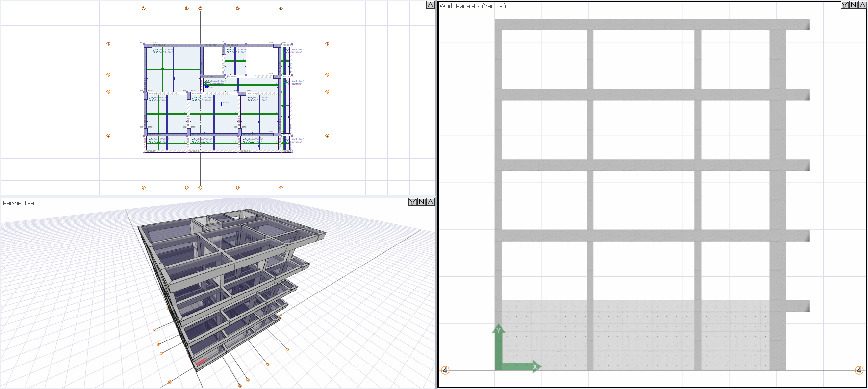The width and height of the screenshot is (868, 389).
Task: Click grid axis A marker at top of plan
Action: click(144, 8)
